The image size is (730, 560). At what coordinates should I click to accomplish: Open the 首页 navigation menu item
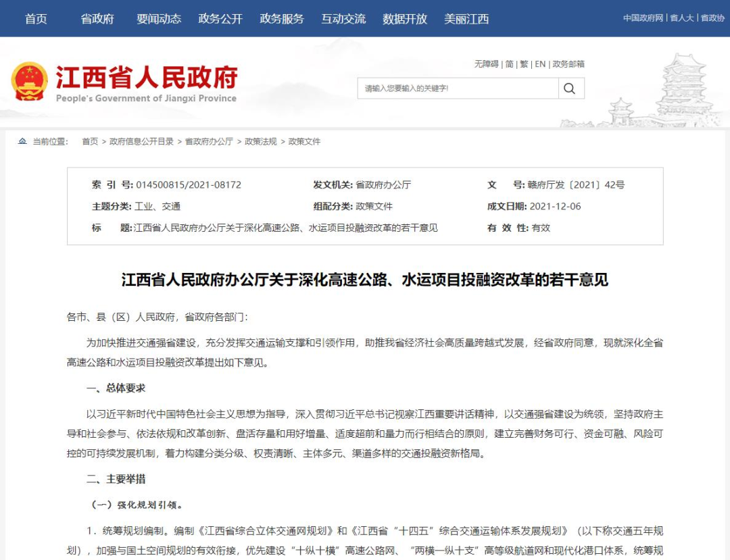[36, 19]
